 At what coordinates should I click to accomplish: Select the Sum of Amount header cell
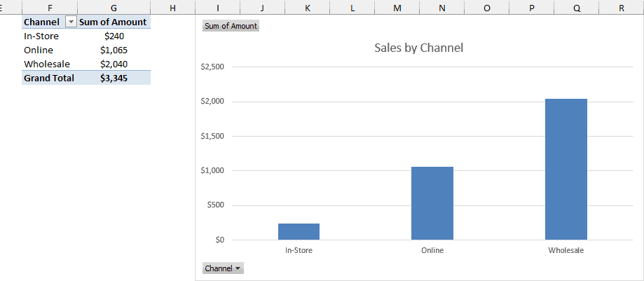[x=114, y=22]
